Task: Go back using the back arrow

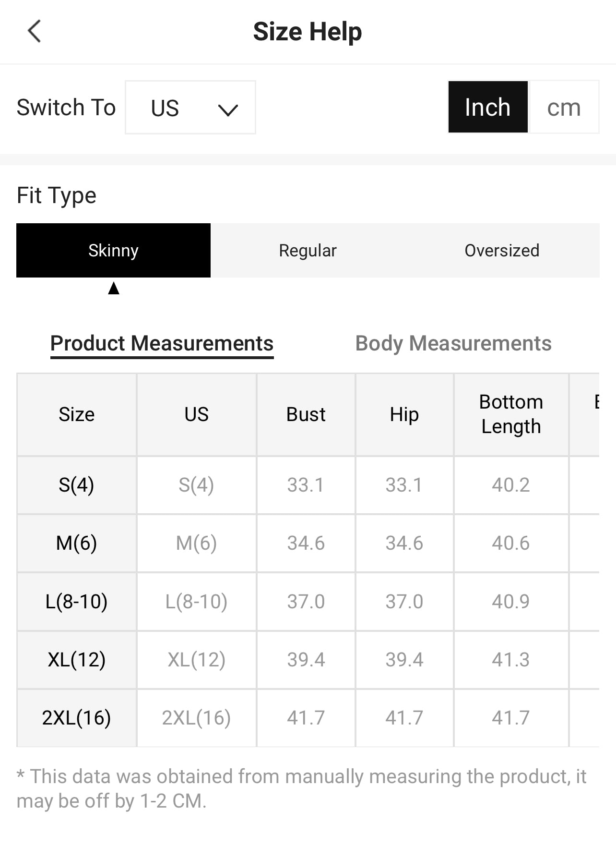Action: [x=34, y=32]
